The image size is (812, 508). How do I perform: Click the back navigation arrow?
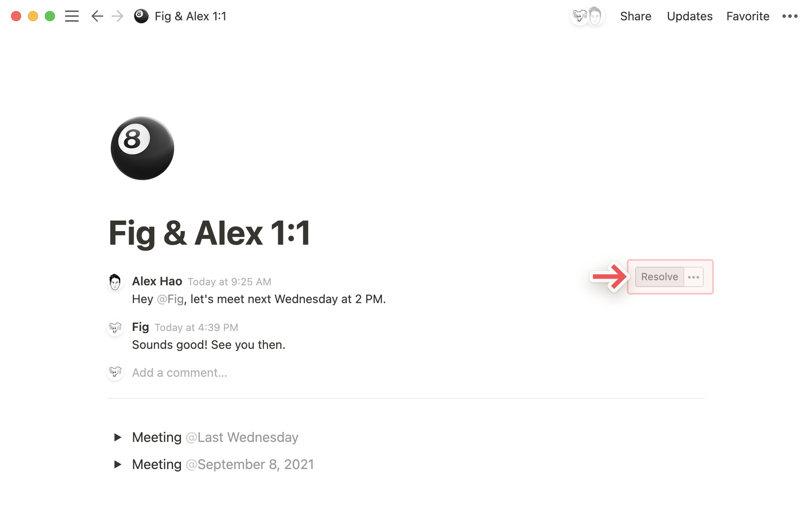click(97, 16)
